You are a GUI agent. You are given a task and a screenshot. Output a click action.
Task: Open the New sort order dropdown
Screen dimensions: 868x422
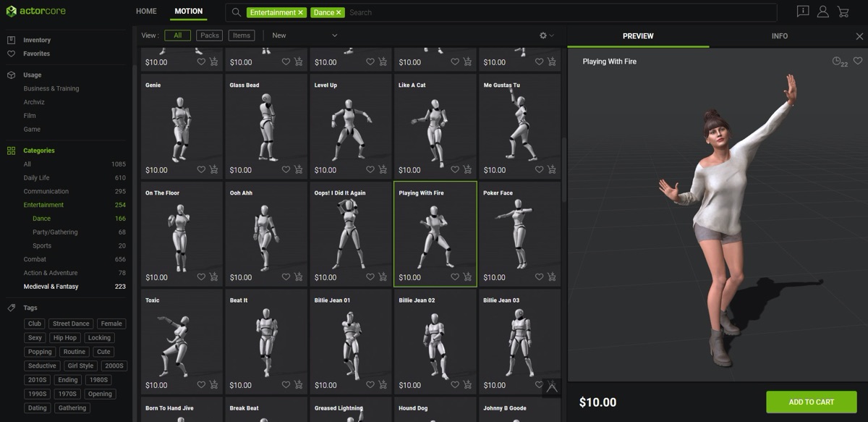305,35
